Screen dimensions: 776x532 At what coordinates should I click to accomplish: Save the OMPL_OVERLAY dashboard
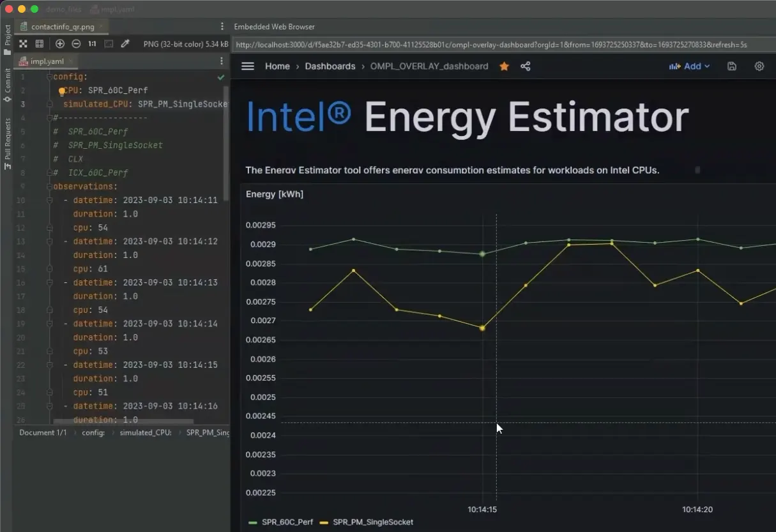click(732, 66)
